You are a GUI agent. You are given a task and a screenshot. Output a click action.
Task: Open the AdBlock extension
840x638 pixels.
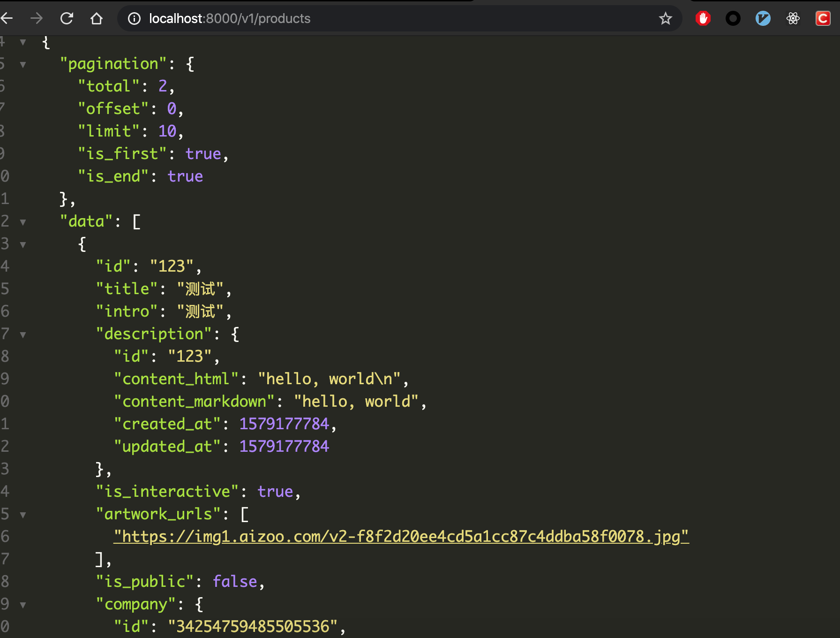[703, 18]
